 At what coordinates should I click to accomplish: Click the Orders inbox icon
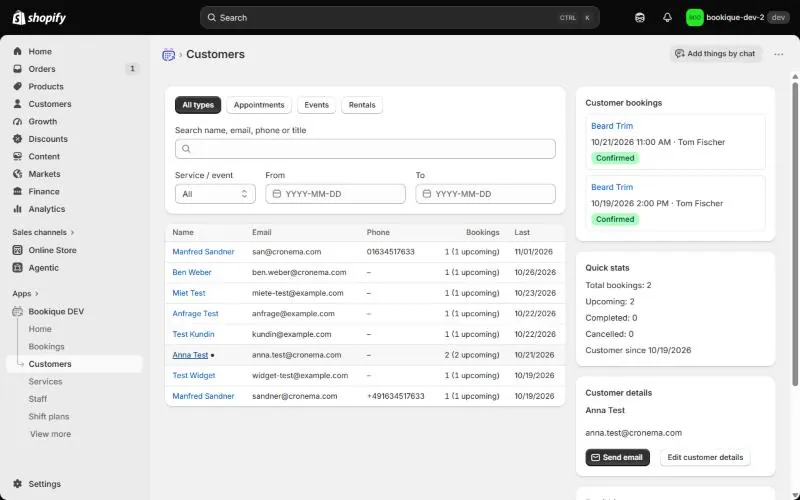18,69
